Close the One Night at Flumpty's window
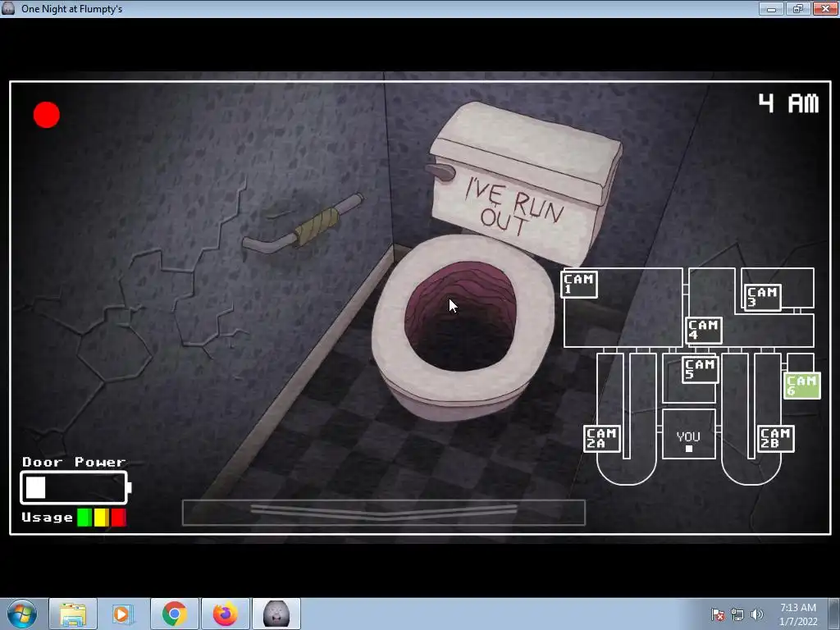This screenshot has height=630, width=840. [x=825, y=8]
